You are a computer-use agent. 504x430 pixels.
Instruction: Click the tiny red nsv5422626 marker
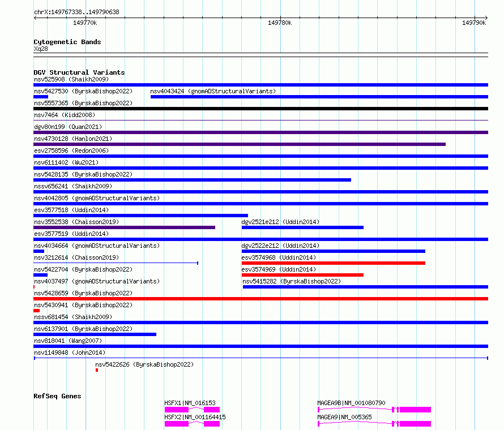point(97,370)
